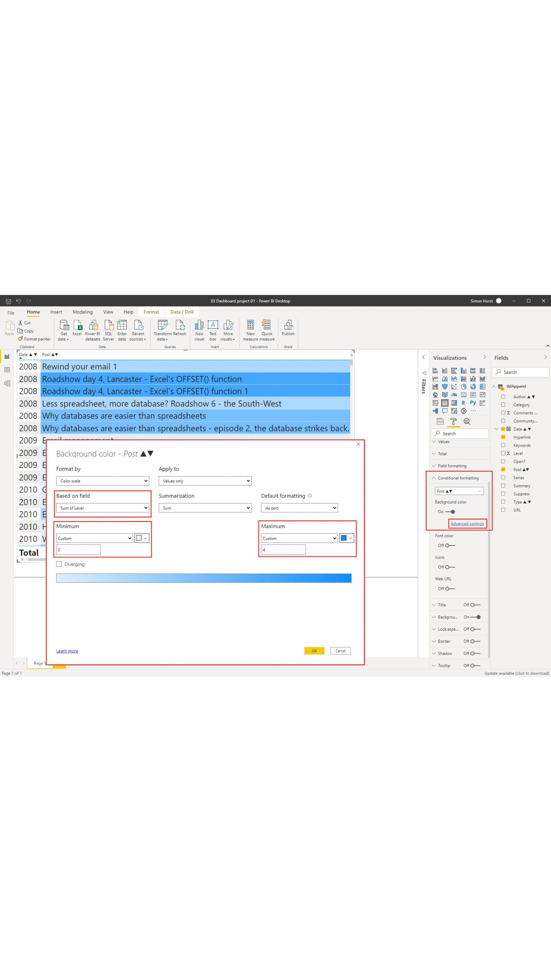Screen dimensions: 551x980
Task: Open the Analytics pane magnifier icon
Action: pos(467,421)
